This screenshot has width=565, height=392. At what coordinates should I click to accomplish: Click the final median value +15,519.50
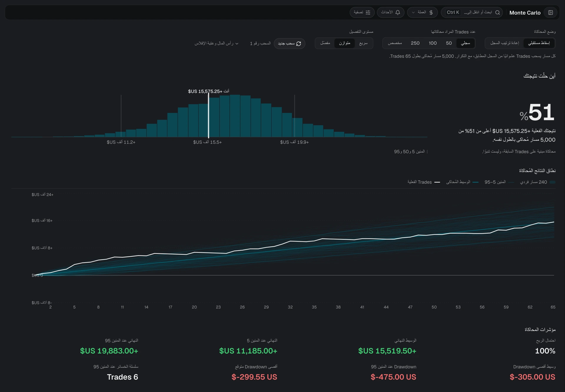[387, 351]
